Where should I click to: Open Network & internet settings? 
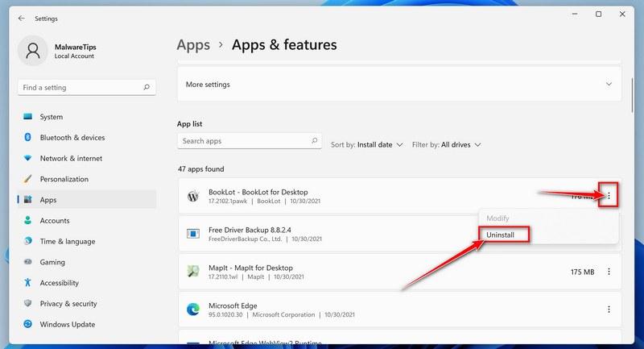(87, 158)
